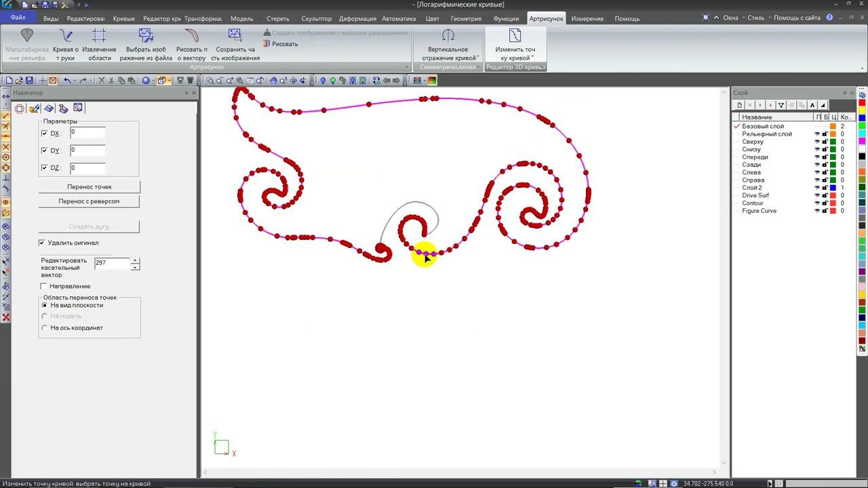
Task: Click the new layer icon in Слой panel
Action: point(739,105)
